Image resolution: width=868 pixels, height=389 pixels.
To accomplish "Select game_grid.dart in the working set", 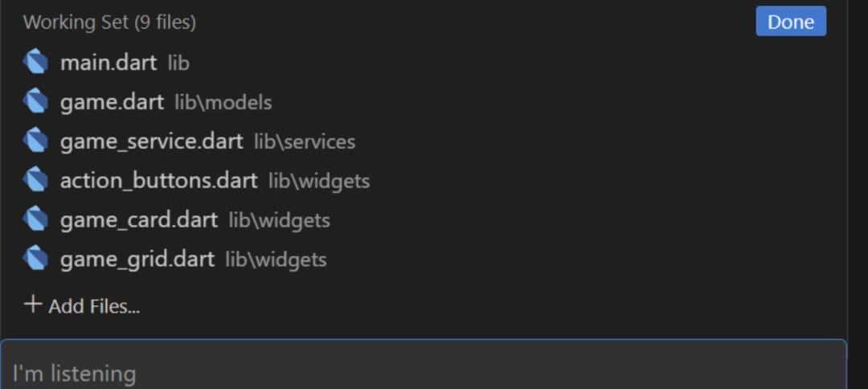I will tap(137, 259).
